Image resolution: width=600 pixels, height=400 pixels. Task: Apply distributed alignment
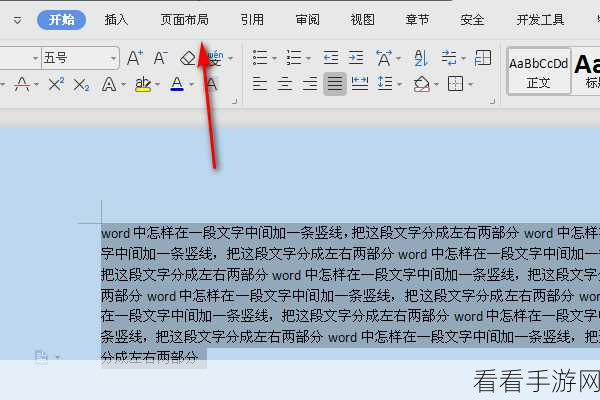click(x=360, y=83)
